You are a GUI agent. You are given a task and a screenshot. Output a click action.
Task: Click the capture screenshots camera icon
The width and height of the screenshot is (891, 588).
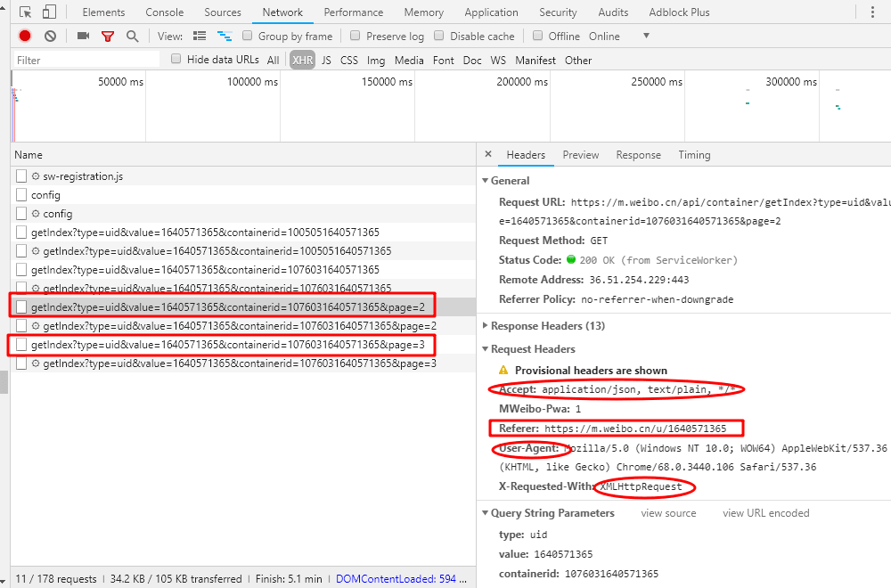pyautogui.click(x=83, y=36)
